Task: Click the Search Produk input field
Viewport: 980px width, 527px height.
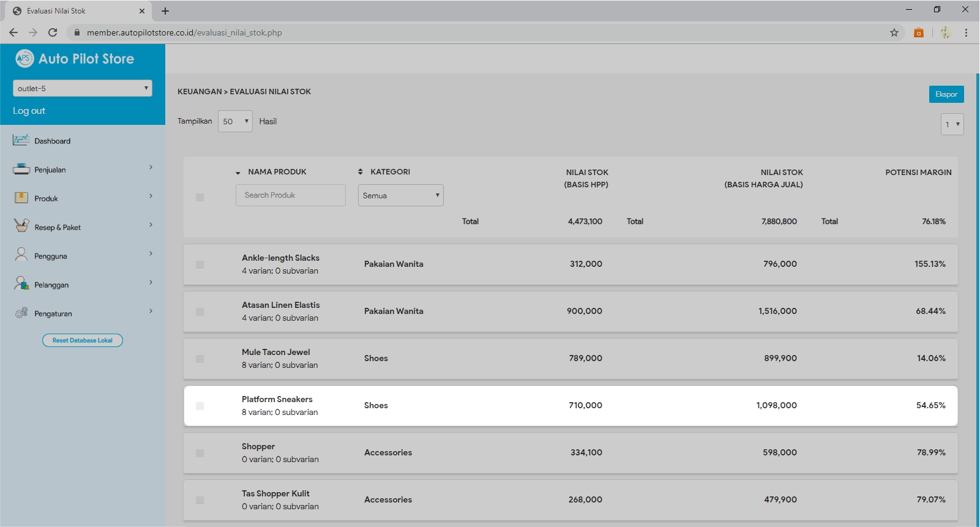Action: point(290,195)
